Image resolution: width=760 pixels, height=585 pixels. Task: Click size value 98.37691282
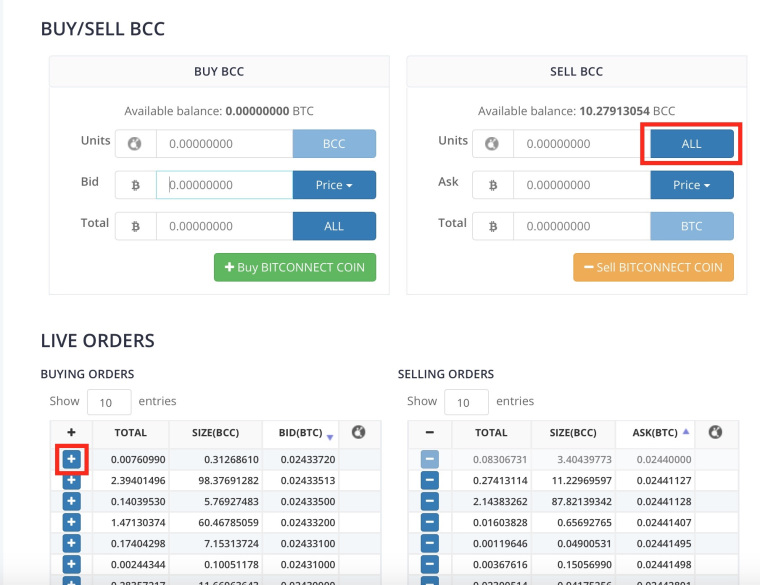coord(228,480)
